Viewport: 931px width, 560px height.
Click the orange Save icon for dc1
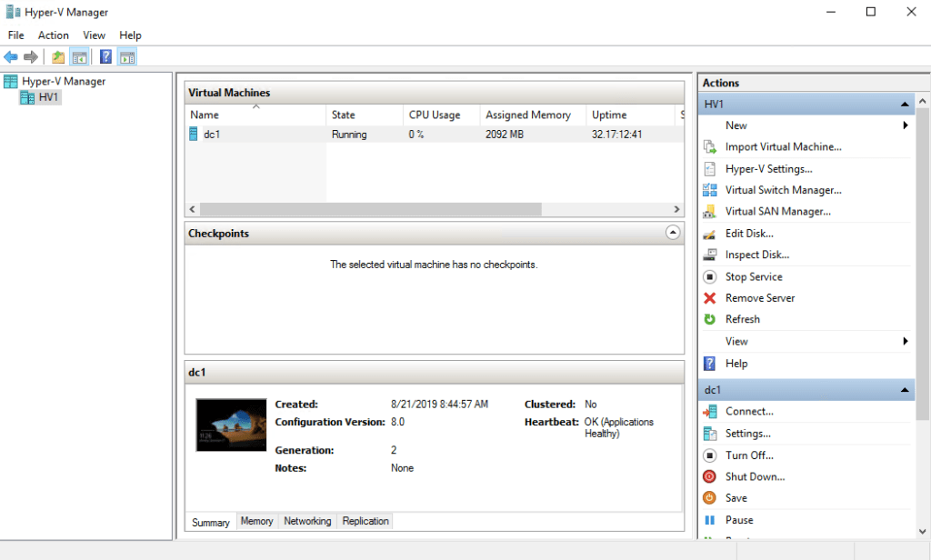tap(710, 498)
